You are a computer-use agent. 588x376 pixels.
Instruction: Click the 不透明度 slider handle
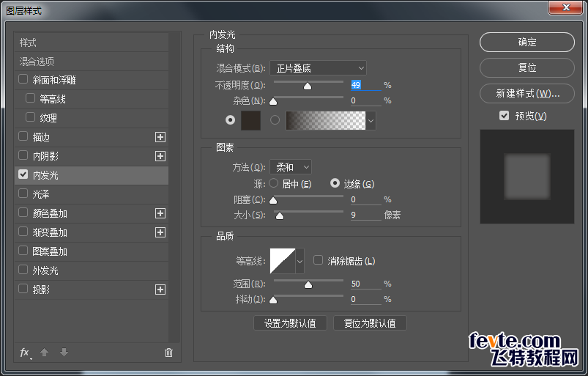(x=308, y=86)
